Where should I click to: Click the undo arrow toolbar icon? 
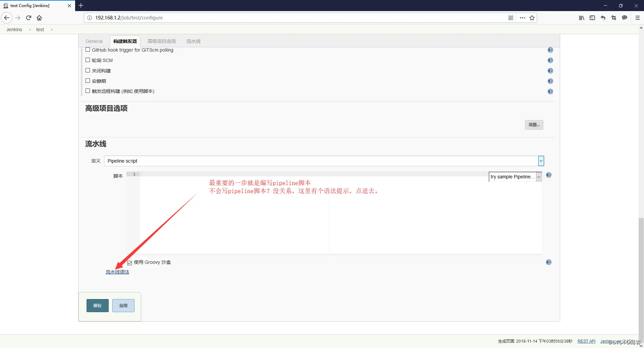click(603, 18)
